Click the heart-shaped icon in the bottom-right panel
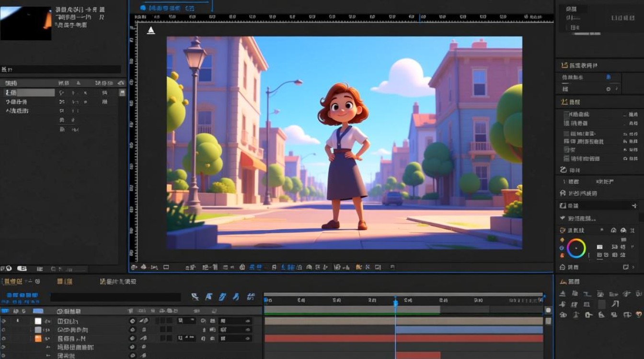 coord(638,314)
